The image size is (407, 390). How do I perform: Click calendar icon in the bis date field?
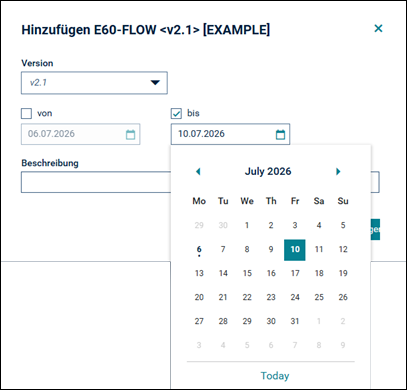click(x=280, y=134)
